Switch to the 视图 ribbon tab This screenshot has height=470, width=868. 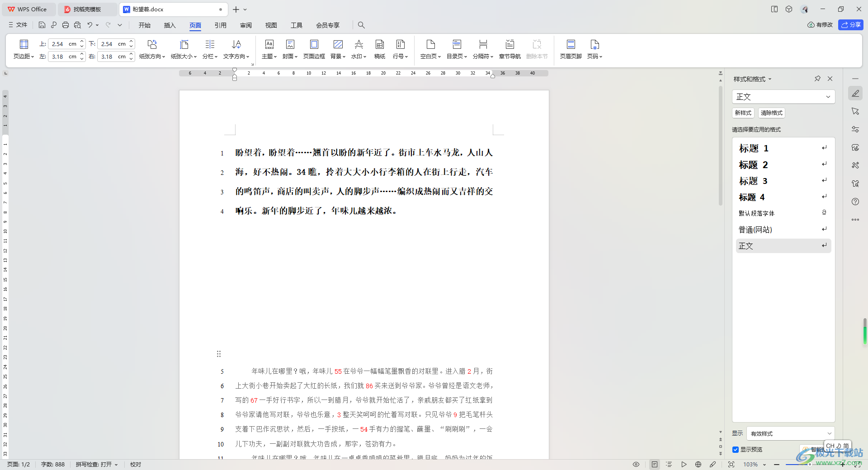point(271,25)
